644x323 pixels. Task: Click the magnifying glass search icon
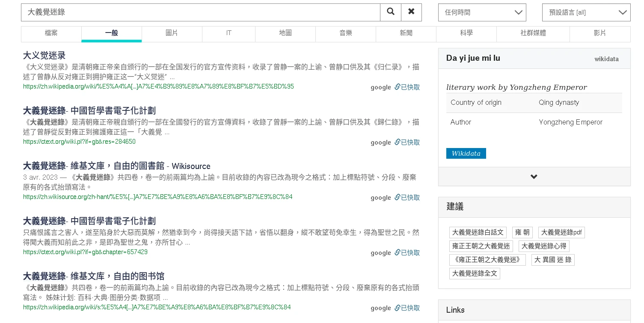(x=390, y=12)
